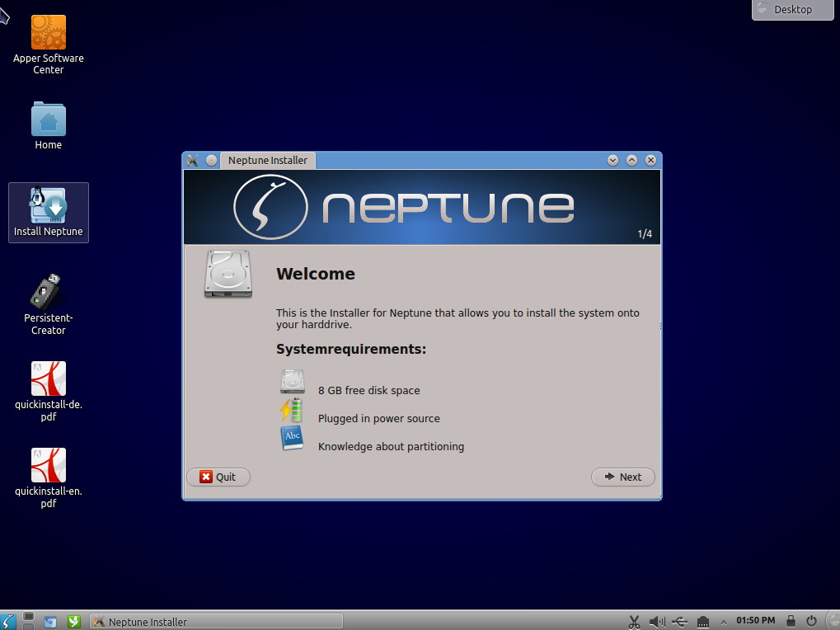
Task: Click the 1/4 step indicator
Action: (645, 234)
